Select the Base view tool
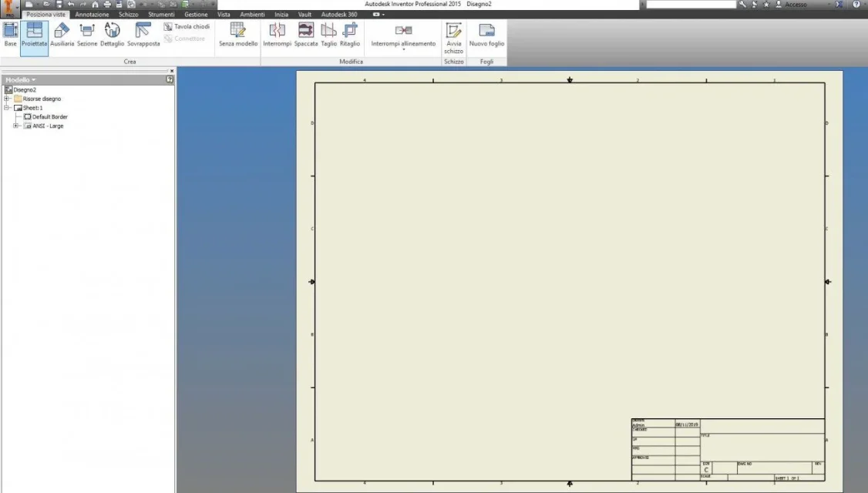This screenshot has width=868, height=493. 10,35
